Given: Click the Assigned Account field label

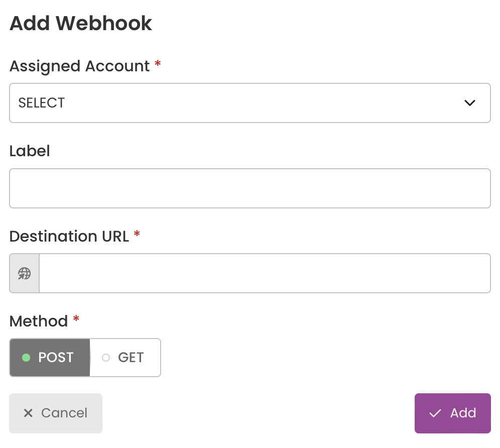Looking at the screenshot, I should point(80,66).
